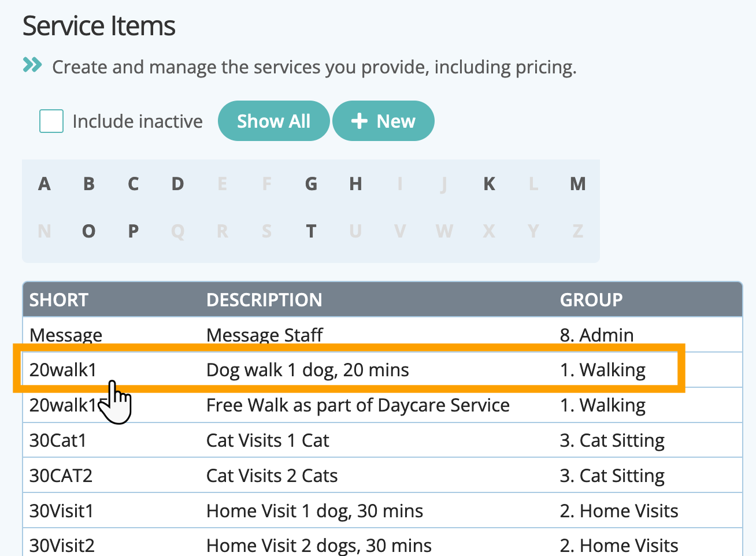Filter services by letter T
This screenshot has height=556, width=756.
(x=311, y=232)
